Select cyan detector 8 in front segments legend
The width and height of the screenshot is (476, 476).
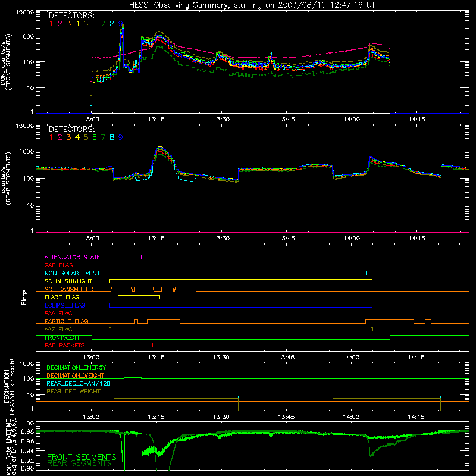tap(112, 24)
